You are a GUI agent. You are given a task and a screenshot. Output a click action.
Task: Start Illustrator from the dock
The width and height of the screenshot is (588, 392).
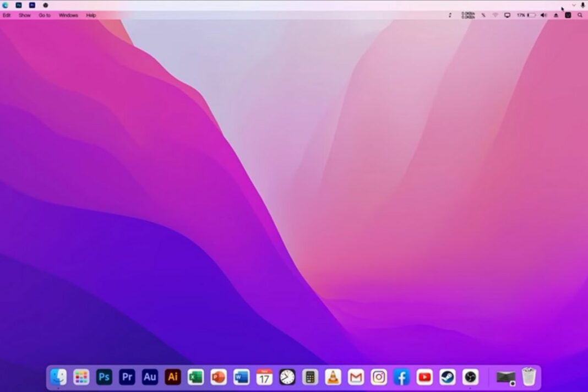tap(173, 377)
